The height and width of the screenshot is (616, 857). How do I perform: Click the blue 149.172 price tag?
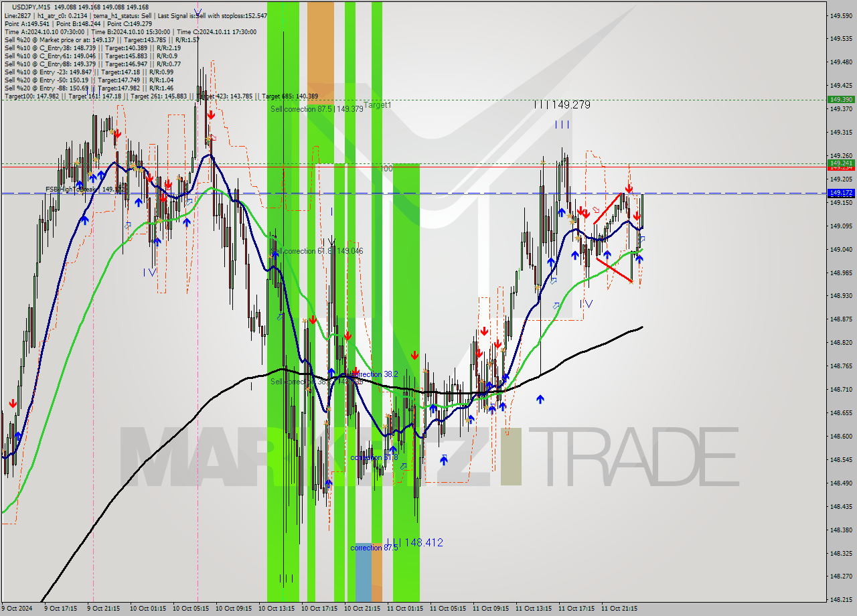[x=841, y=193]
